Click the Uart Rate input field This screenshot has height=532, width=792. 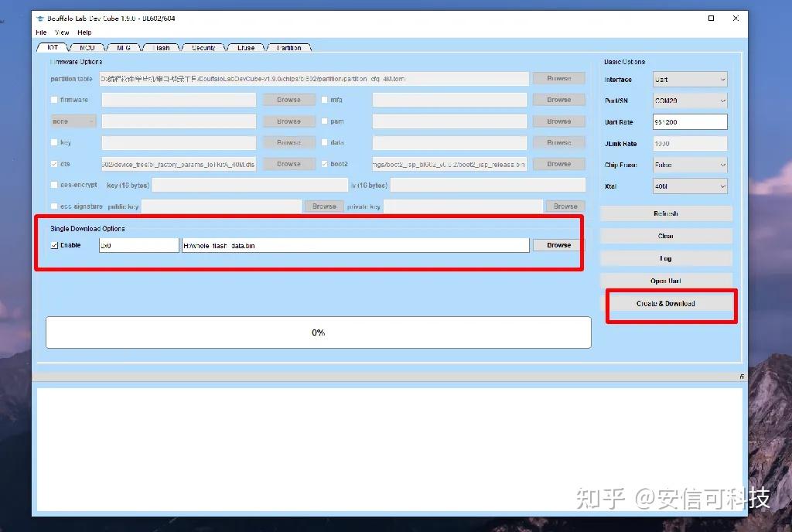[690, 121]
